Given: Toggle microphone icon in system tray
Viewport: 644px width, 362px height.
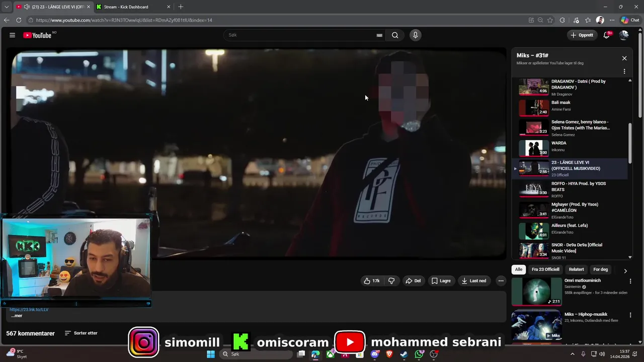Looking at the screenshot, I should coord(583,354).
